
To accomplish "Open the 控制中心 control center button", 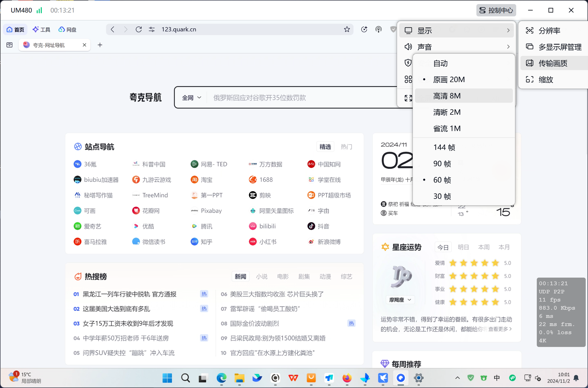I will pyautogui.click(x=496, y=10).
